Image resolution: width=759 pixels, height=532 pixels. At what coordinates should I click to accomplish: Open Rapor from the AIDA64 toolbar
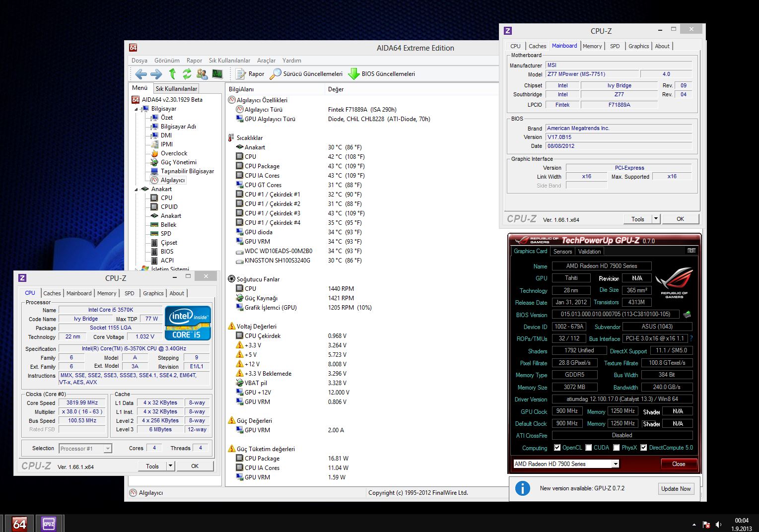(x=250, y=74)
